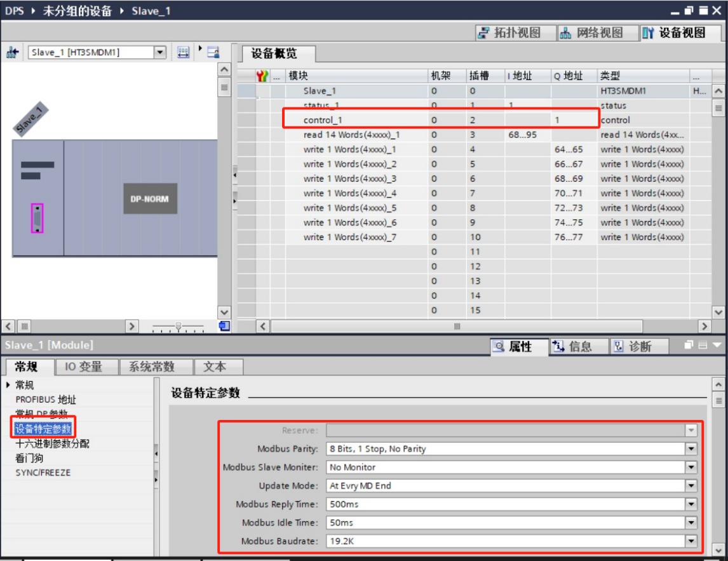Click the slot column header
This screenshot has height=561, width=728.
point(485,76)
